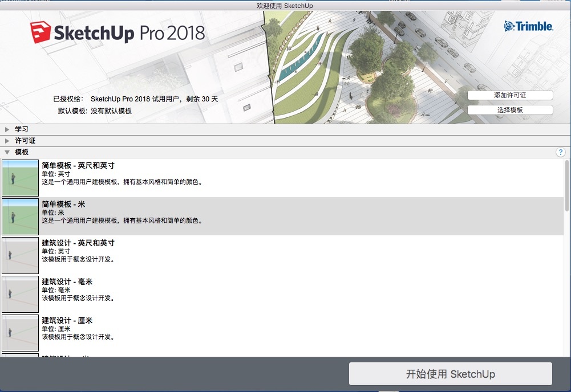Image resolution: width=571 pixels, height=392 pixels.
Task: Click the help question mark icon
Action: pyautogui.click(x=560, y=152)
